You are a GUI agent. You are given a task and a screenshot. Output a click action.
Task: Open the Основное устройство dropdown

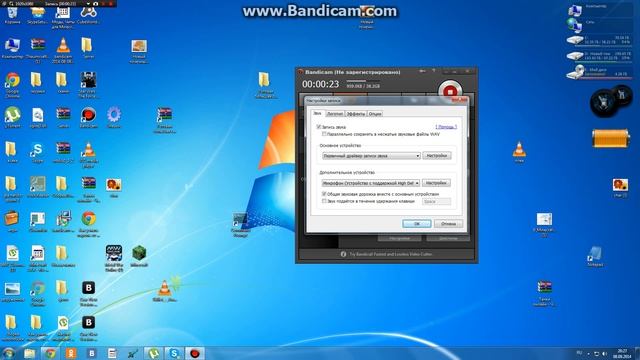click(x=371, y=156)
